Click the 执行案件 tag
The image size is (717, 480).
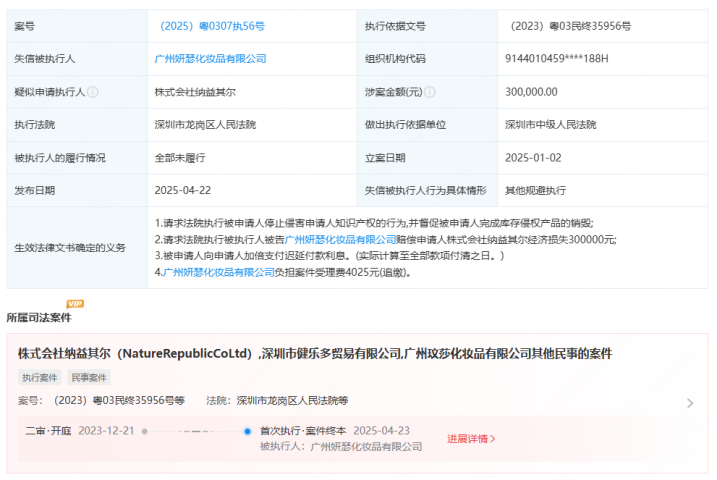pyautogui.click(x=39, y=378)
